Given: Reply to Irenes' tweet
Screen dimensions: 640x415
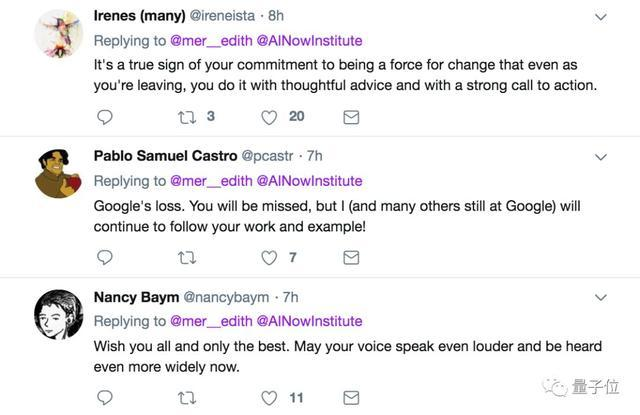Looking at the screenshot, I should point(105,117).
